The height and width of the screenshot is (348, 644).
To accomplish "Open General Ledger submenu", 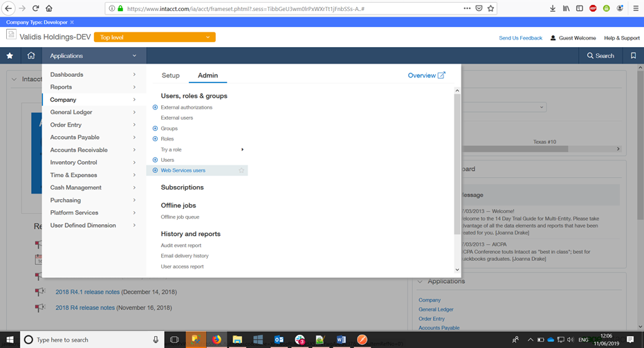I will point(93,112).
